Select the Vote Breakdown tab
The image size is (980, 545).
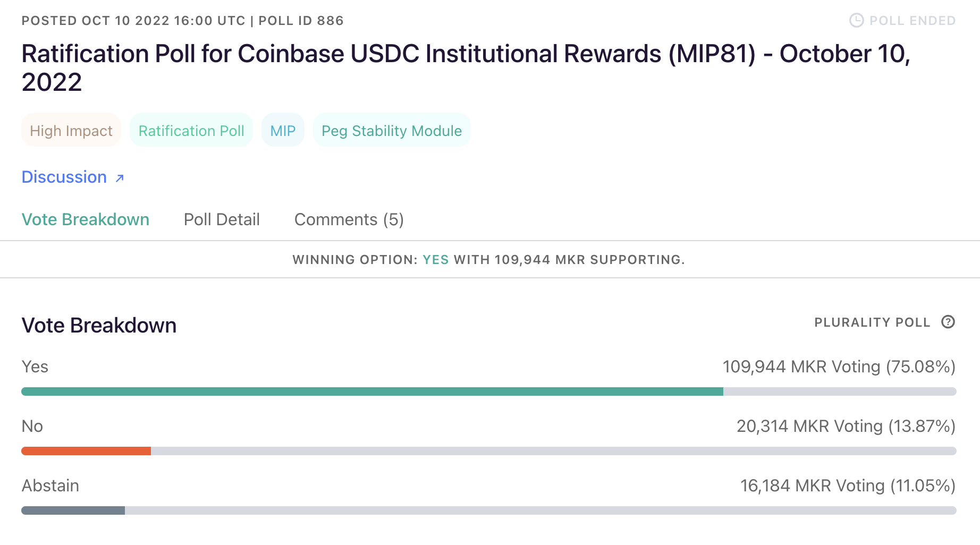[x=86, y=219]
